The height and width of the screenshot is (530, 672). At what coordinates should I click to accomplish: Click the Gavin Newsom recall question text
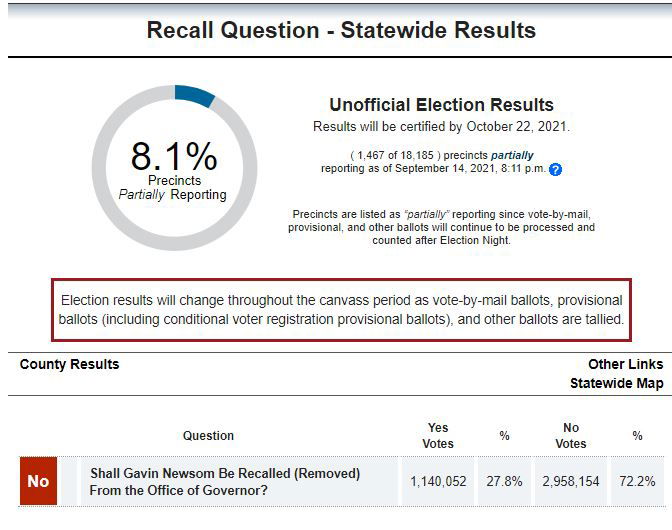coord(225,481)
